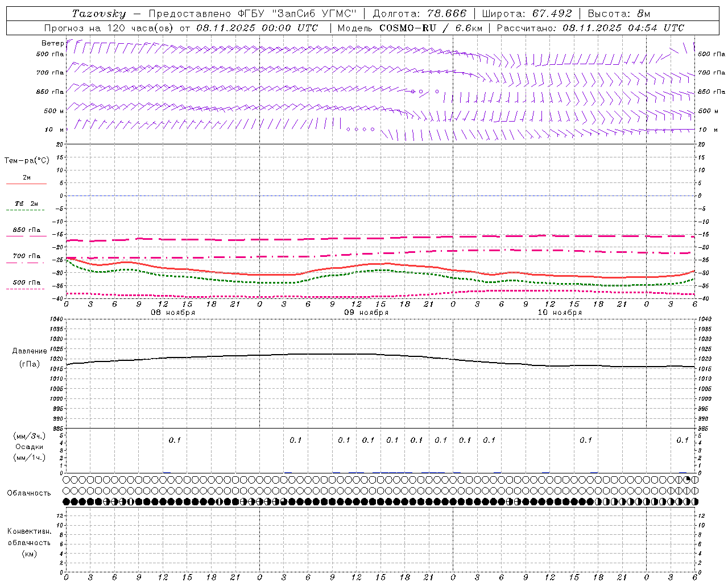Click the Td 2м dew point legend entry
This screenshot has width=728, height=582.
click(27, 203)
